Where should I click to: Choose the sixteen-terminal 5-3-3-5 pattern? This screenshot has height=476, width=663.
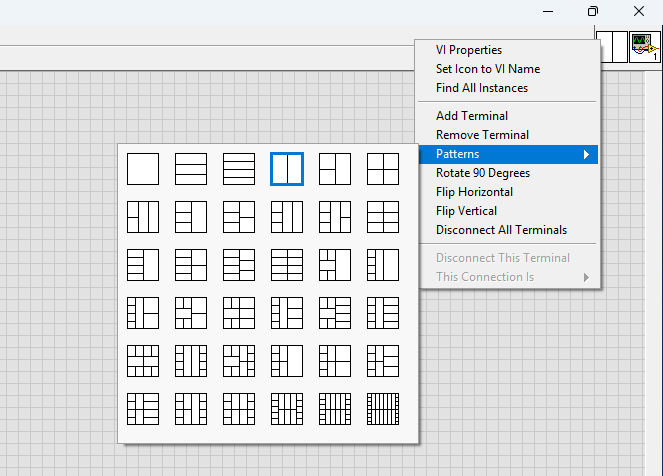[287, 409]
